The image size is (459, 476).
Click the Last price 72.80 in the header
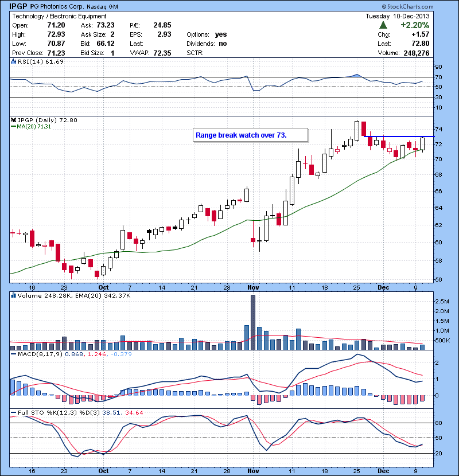(x=421, y=44)
